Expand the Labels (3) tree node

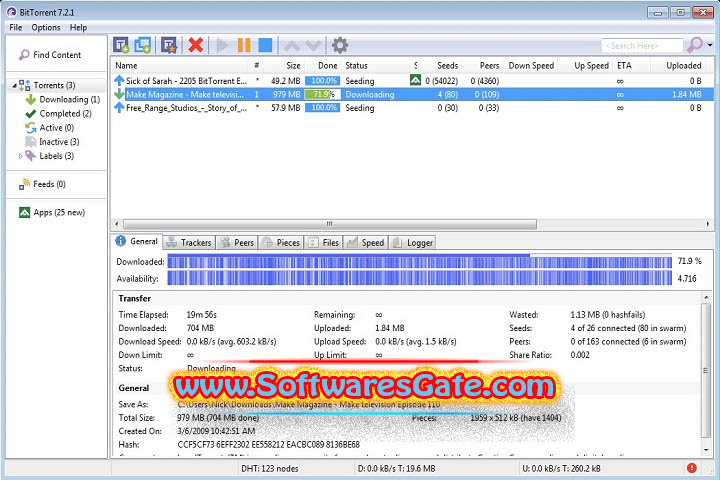click(21, 156)
